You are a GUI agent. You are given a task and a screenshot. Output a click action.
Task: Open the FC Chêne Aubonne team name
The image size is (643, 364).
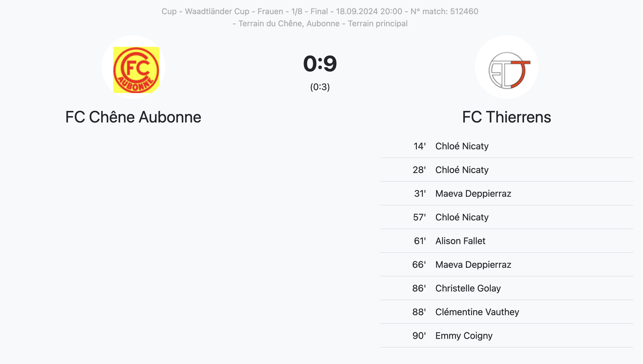point(133,117)
